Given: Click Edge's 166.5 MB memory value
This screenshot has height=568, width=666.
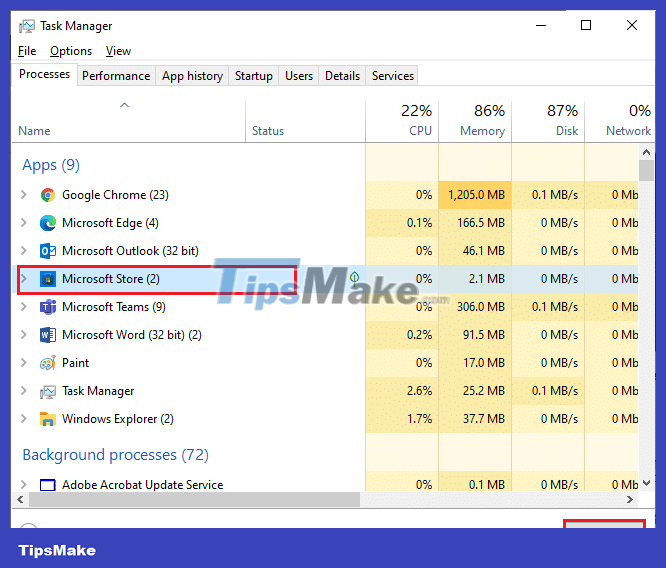Looking at the screenshot, I should pyautogui.click(x=481, y=223).
